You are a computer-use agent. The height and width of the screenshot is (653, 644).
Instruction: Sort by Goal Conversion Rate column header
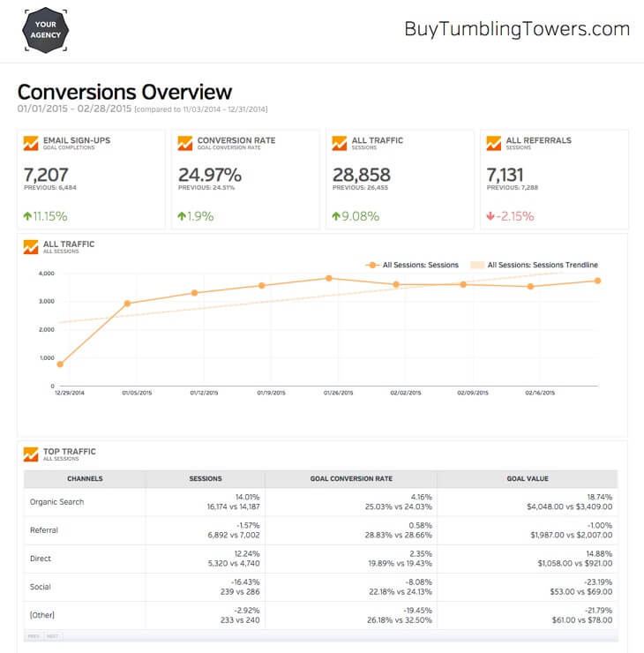click(x=351, y=479)
